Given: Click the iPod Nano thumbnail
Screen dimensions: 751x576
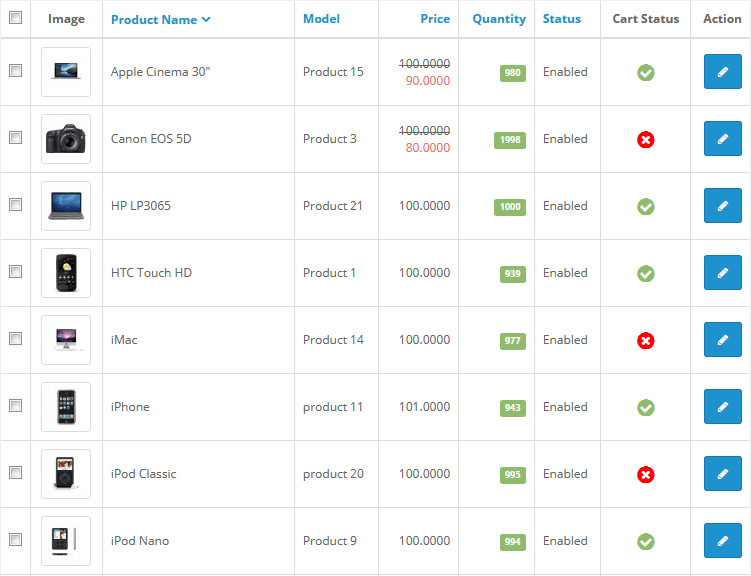Looking at the screenshot, I should point(66,541).
